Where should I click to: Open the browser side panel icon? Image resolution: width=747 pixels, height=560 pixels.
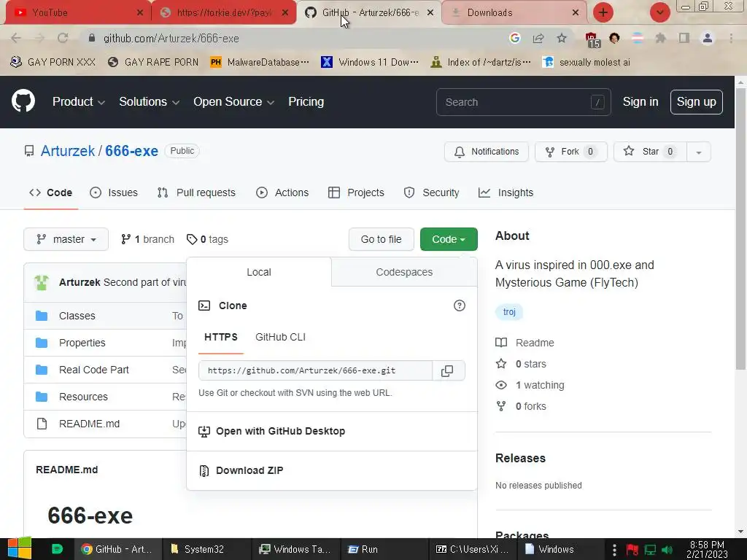click(x=684, y=38)
